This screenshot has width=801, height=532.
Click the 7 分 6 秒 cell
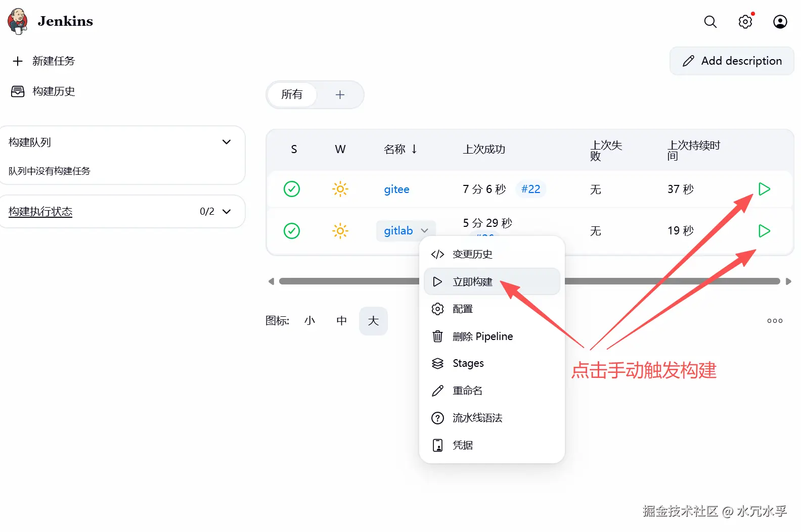[x=484, y=189]
